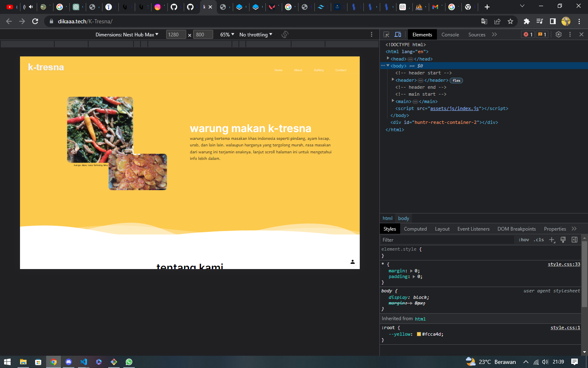Screen dimensions: 588x368
Task: Expand the padding shorthand property
Action: coord(414,277)
